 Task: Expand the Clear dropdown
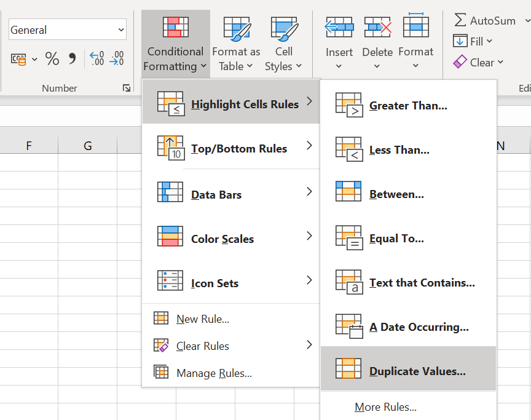(479, 62)
